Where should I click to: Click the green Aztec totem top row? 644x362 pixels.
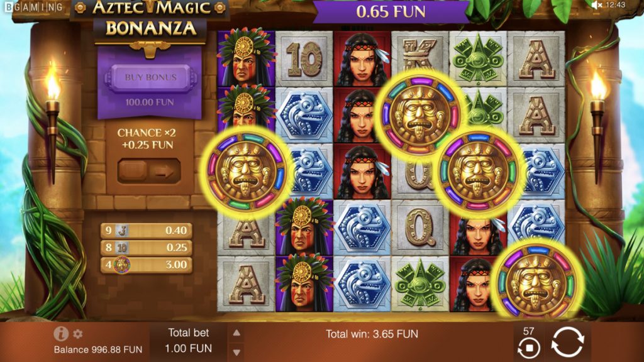(x=478, y=58)
